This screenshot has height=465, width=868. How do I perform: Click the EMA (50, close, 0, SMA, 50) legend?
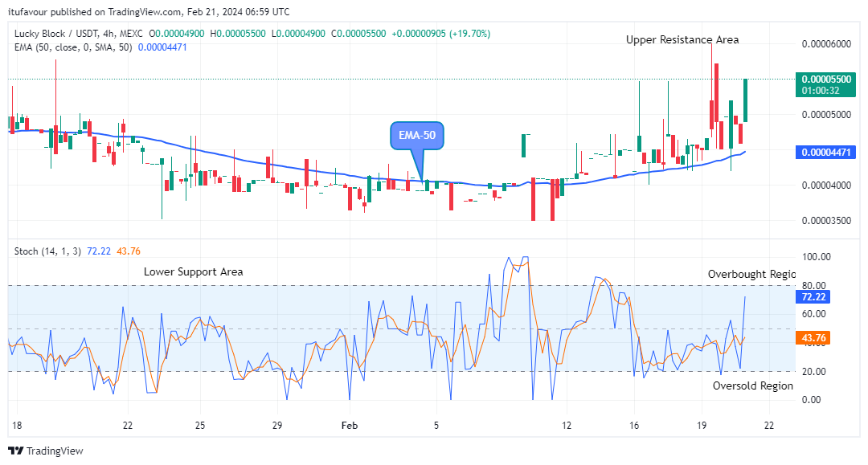tap(73, 47)
